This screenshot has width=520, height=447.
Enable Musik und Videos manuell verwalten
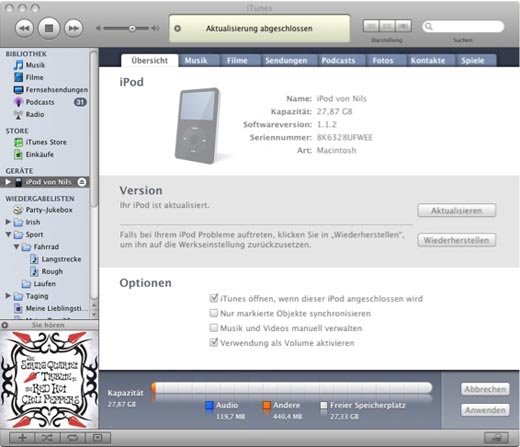[x=214, y=328]
